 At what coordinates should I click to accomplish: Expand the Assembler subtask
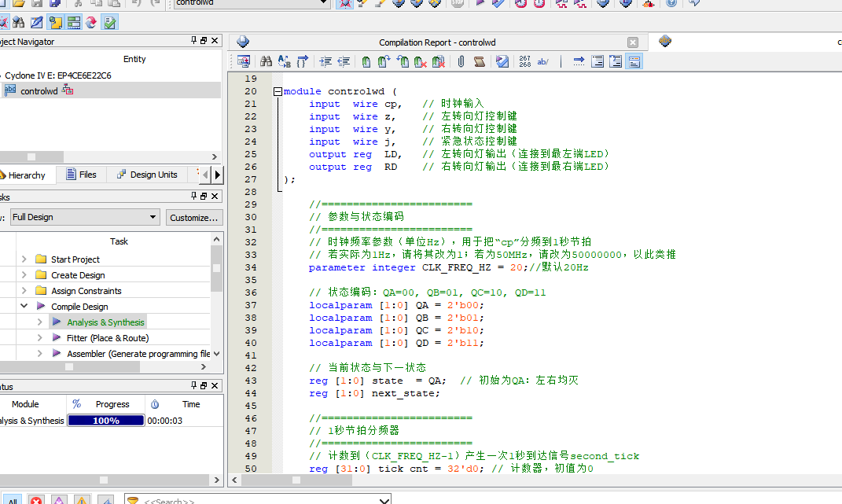[x=40, y=353]
